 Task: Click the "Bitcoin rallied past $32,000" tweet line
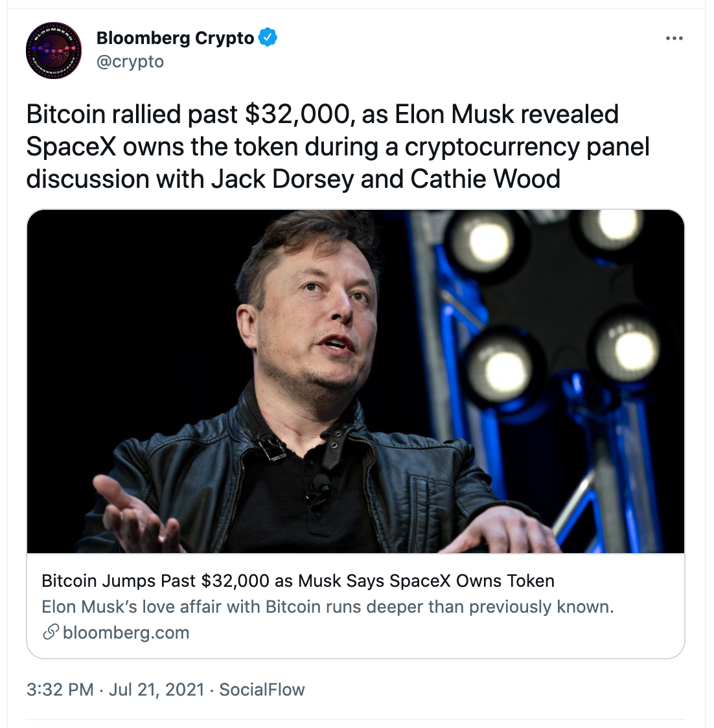point(322,114)
